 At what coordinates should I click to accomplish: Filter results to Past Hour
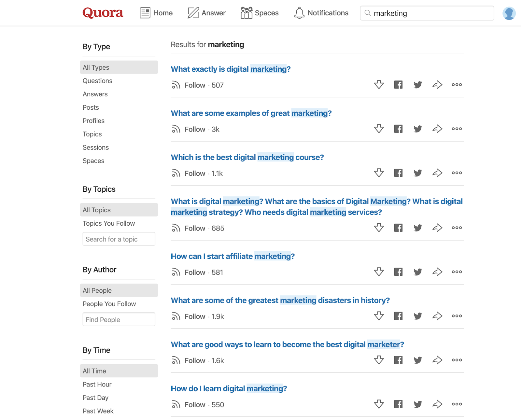pos(97,384)
